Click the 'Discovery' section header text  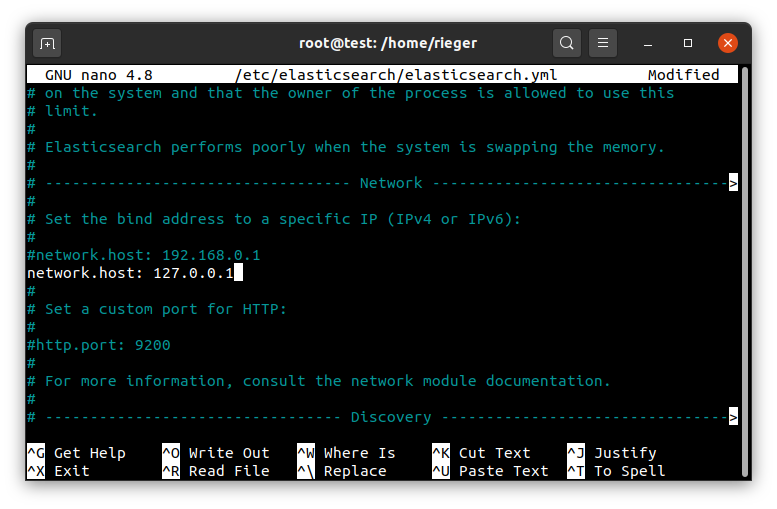[391, 417]
